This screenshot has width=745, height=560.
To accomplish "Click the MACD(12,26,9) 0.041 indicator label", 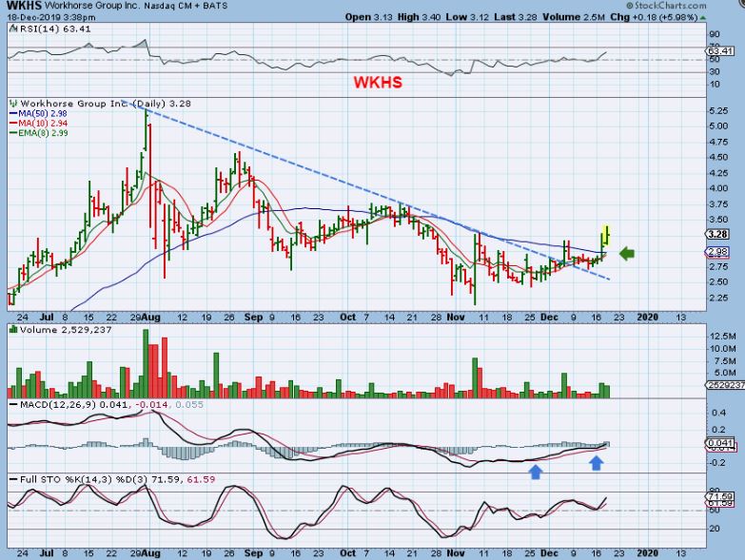I will pos(73,405).
